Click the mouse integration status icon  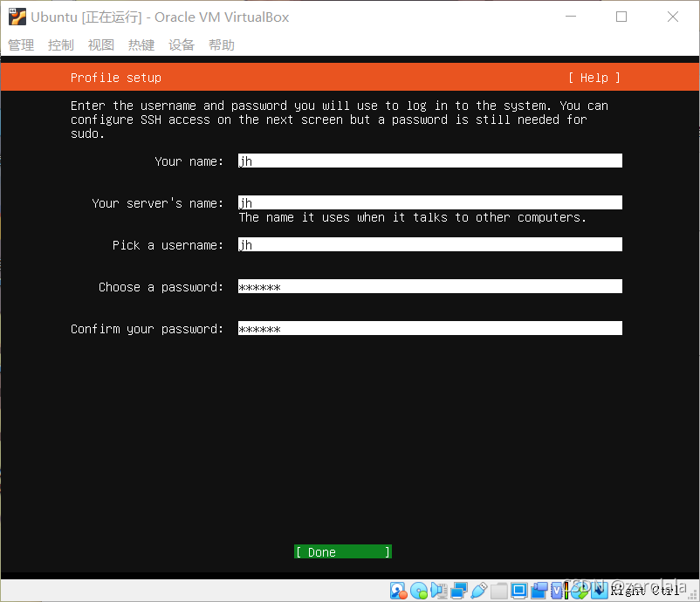580,591
